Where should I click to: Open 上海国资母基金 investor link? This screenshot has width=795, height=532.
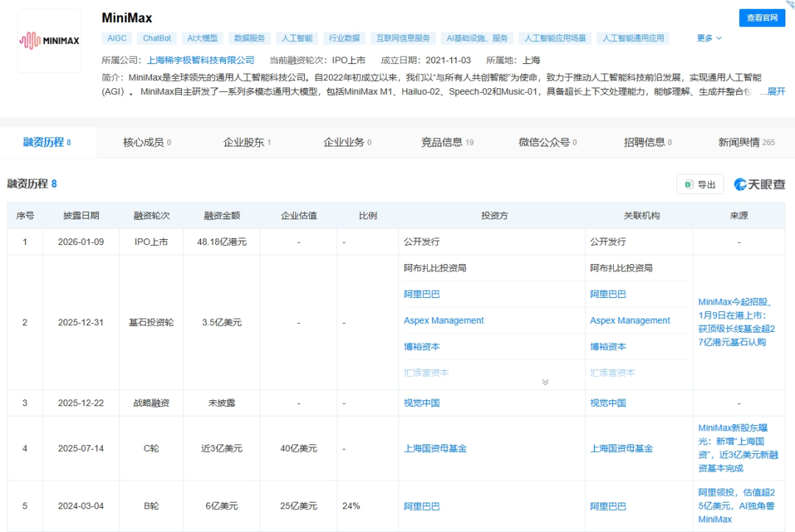pos(435,448)
